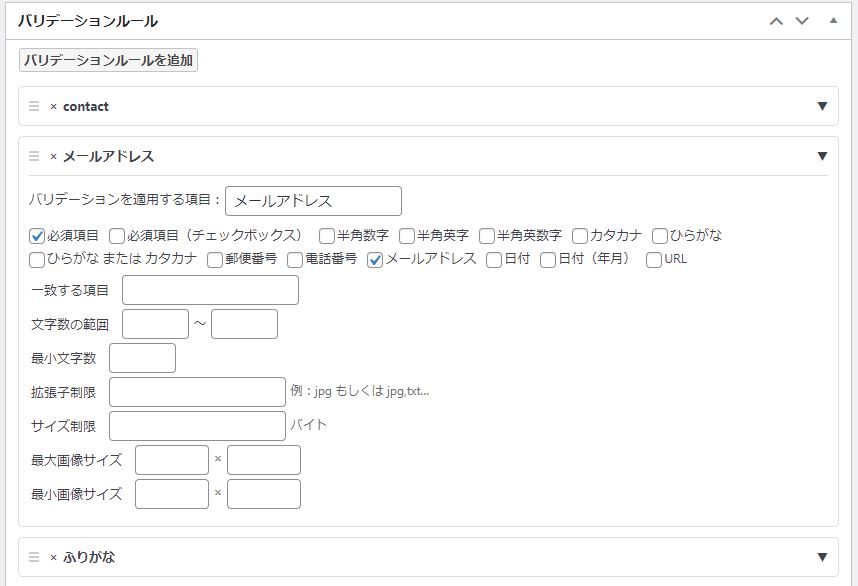Delete the メールアドレス rule via × icon
Viewport: 858px width, 586px height.
coord(53,157)
